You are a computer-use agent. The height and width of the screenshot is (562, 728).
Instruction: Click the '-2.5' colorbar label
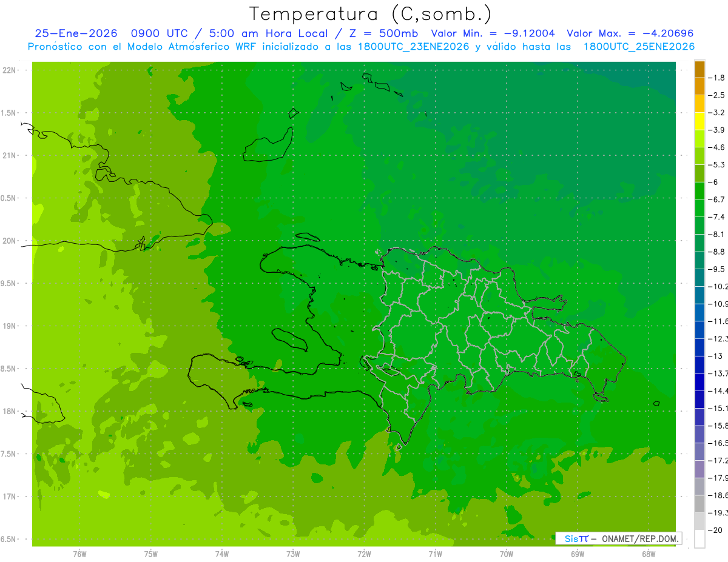[716, 95]
